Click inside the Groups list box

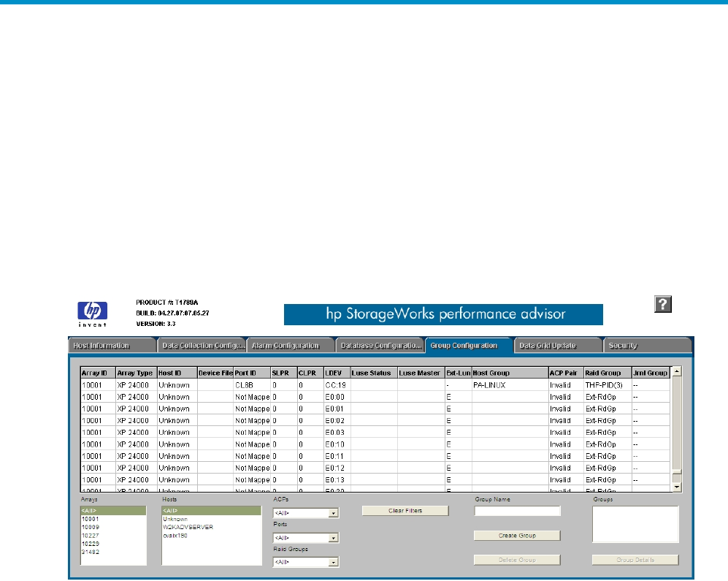point(635,524)
